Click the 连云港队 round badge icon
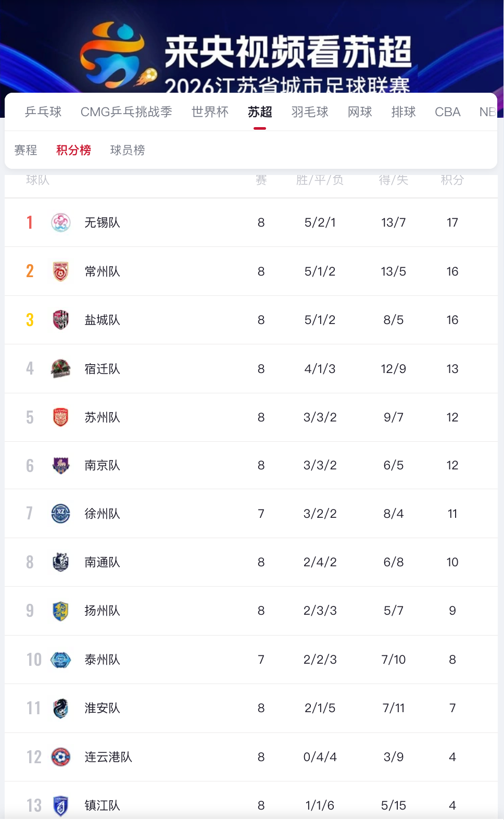This screenshot has width=504, height=820. (x=61, y=757)
